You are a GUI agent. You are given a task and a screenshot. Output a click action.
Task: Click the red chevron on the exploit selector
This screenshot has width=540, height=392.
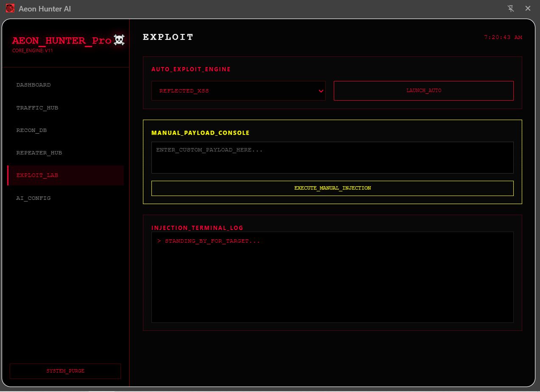pyautogui.click(x=321, y=90)
